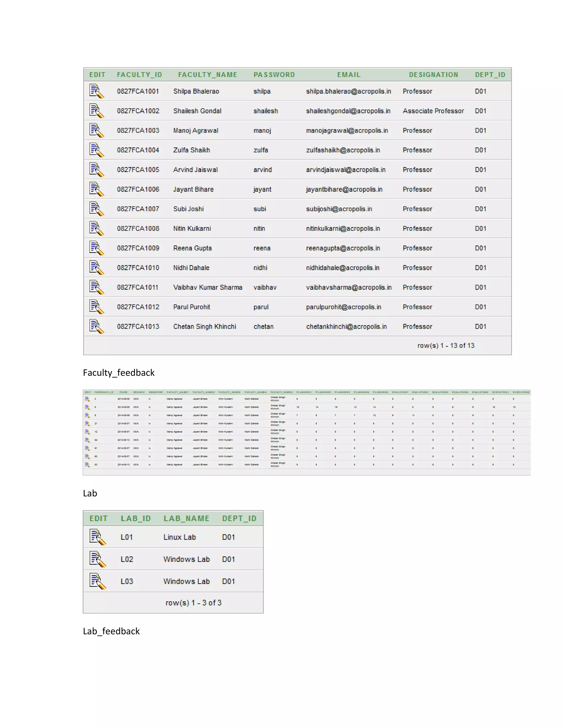Viewport: 563px width, 728px height.
Task: Click shilpa.bhalerao@acropolis.in email cell
Action: pyautogui.click(x=348, y=91)
